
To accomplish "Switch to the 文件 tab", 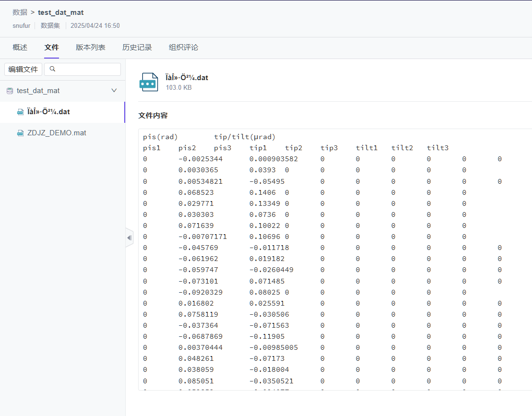I will click(x=52, y=48).
